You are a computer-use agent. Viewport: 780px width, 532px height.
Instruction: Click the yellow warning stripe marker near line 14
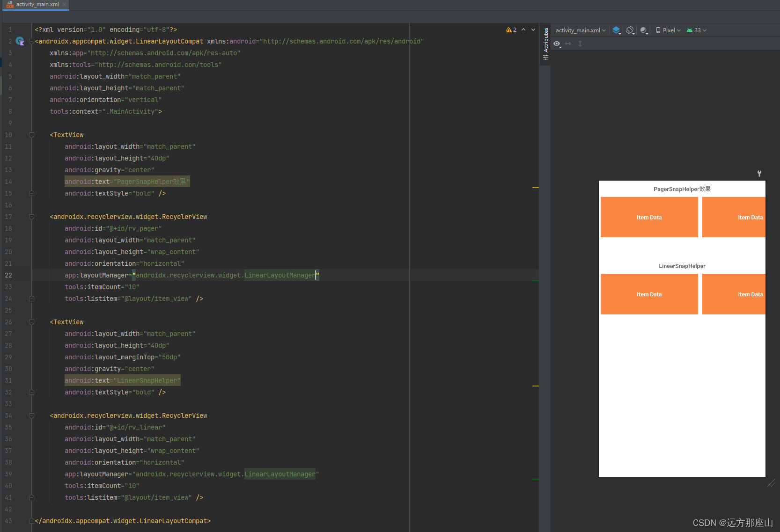click(536, 188)
